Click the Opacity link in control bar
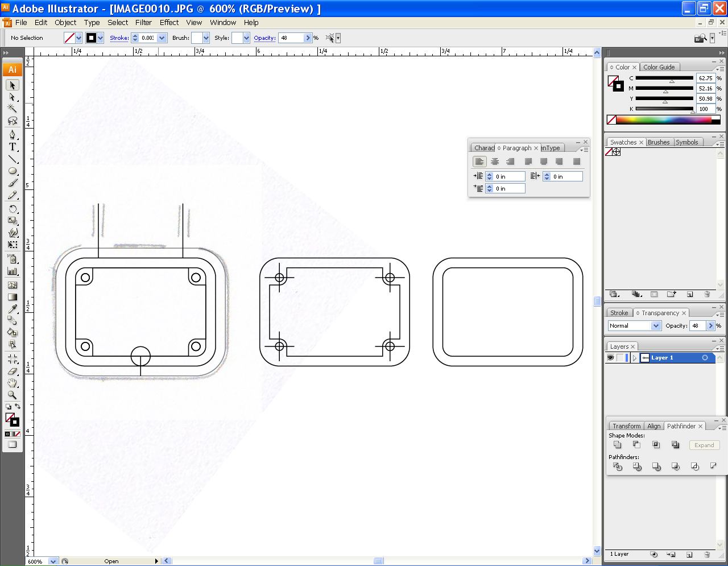Viewport: 728px width, 566px height. 264,38
